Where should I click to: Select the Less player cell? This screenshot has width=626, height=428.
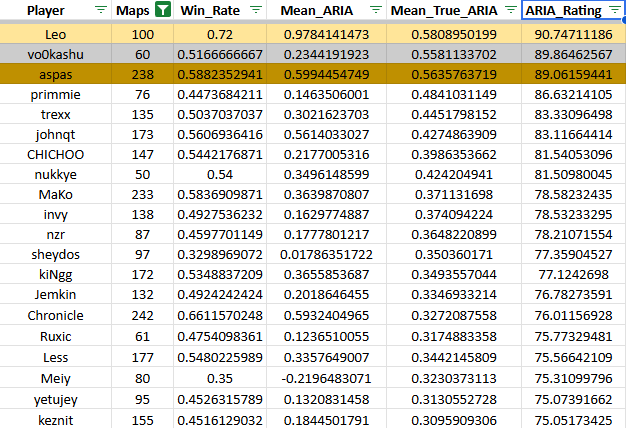[x=55, y=357]
